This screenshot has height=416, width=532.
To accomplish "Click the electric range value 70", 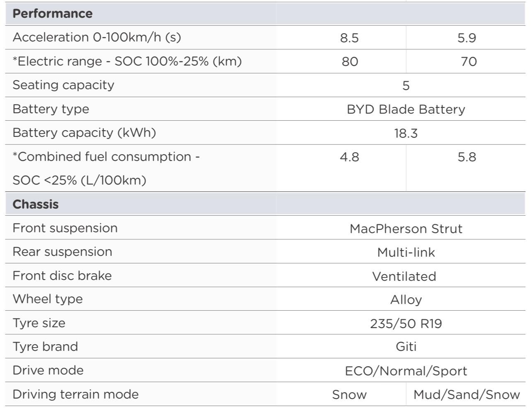I will click(469, 62).
